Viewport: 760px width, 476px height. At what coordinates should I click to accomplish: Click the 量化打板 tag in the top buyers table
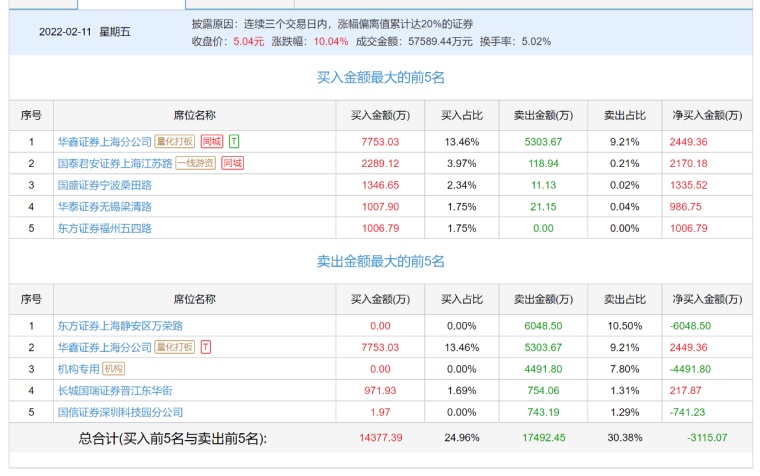(175, 141)
